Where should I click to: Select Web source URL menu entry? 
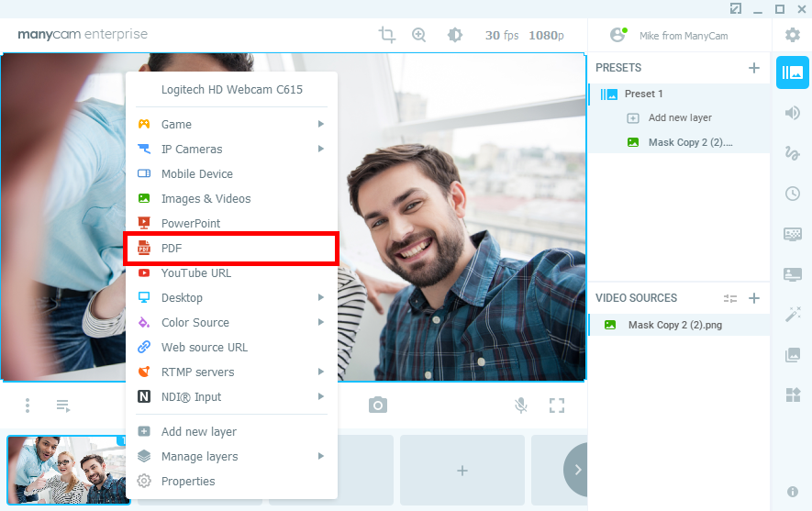tap(231, 348)
